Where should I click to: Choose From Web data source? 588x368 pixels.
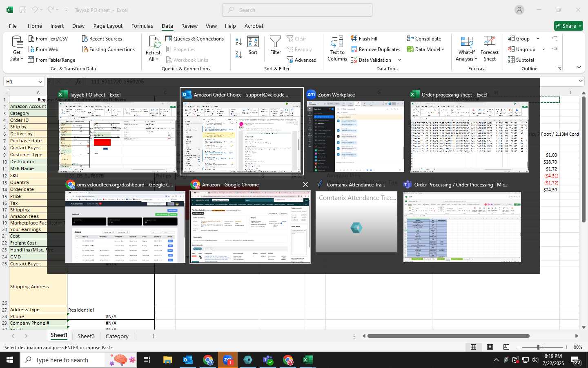coord(43,49)
